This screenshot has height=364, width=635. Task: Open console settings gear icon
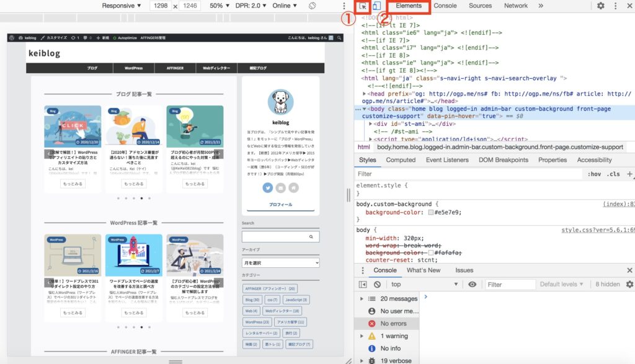(629, 284)
